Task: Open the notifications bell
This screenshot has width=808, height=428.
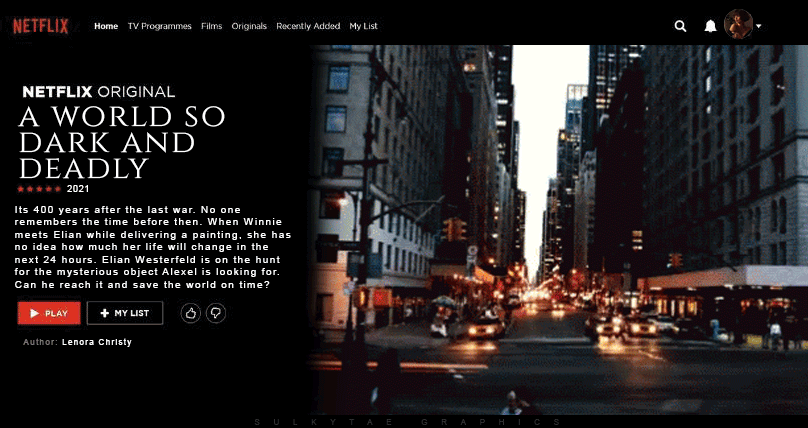Action: click(x=710, y=26)
